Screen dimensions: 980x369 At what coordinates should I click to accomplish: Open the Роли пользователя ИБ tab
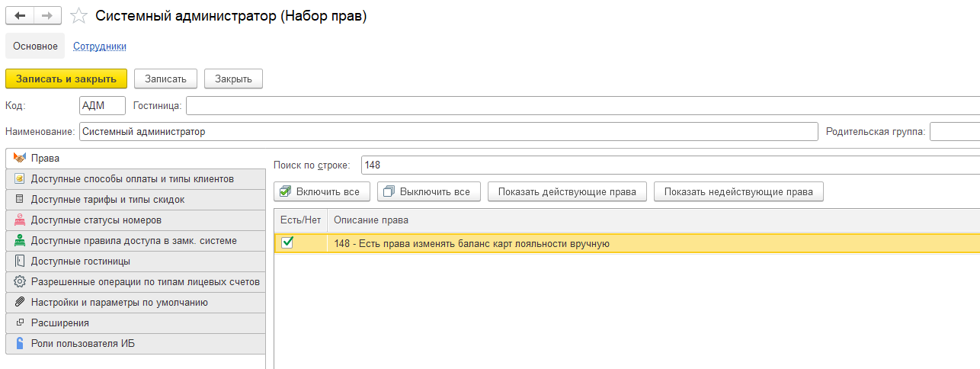pyautogui.click(x=83, y=343)
